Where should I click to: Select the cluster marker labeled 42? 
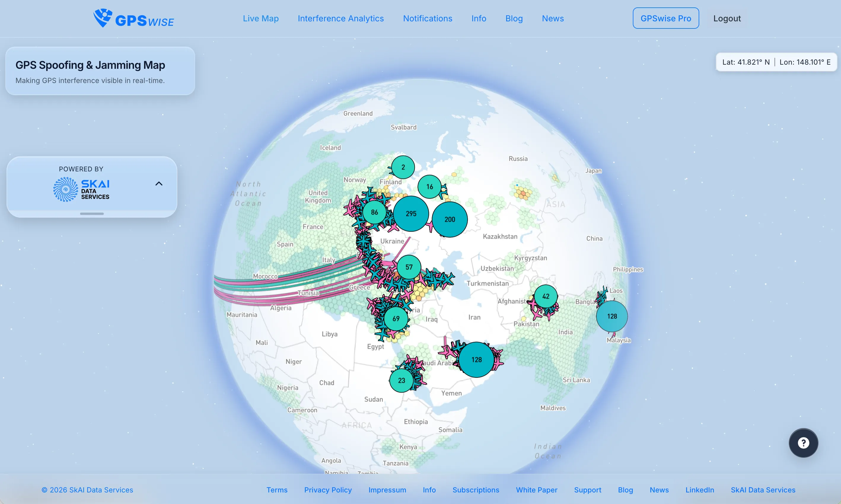(x=546, y=296)
